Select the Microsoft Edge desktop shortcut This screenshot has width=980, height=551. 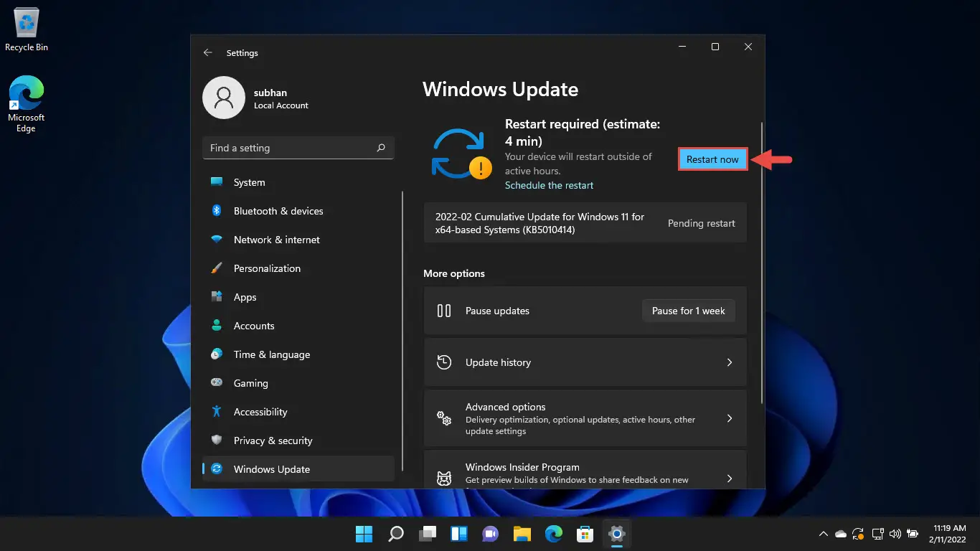point(26,105)
